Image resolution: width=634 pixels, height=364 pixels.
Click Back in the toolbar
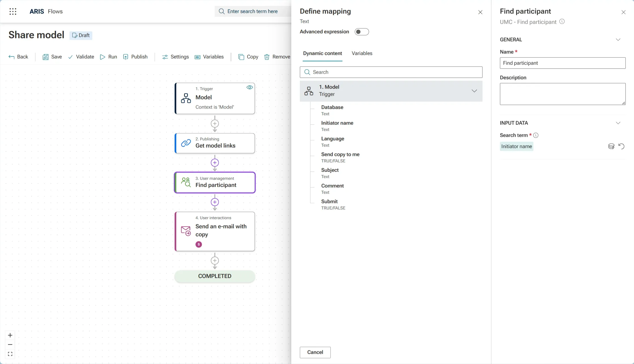pyautogui.click(x=19, y=57)
